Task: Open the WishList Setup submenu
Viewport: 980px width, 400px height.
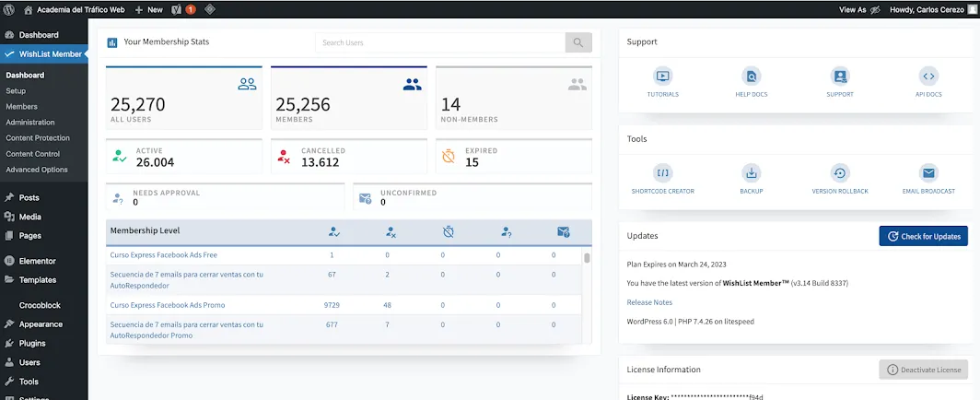Action: (x=16, y=90)
